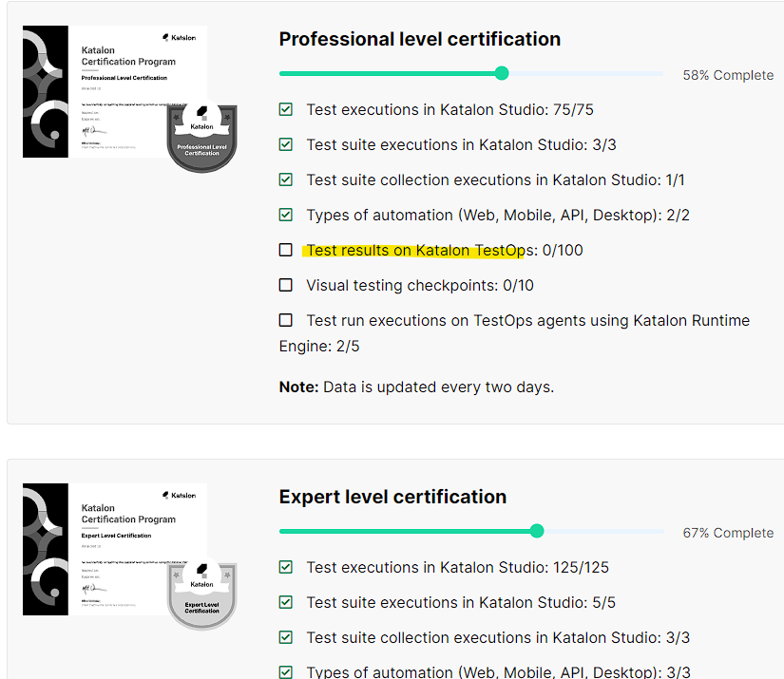Click the 67% Complete label
This screenshot has width=784, height=679.
pos(728,533)
